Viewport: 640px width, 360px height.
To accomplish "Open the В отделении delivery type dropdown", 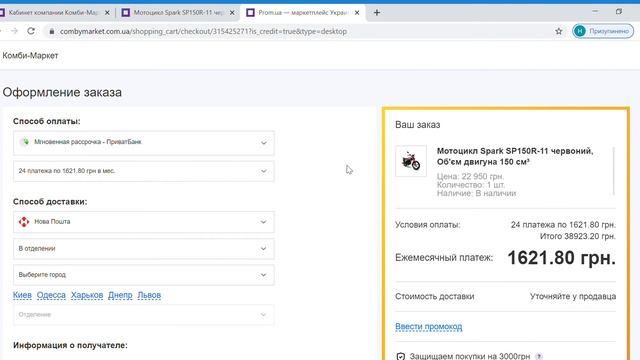I will point(144,249).
